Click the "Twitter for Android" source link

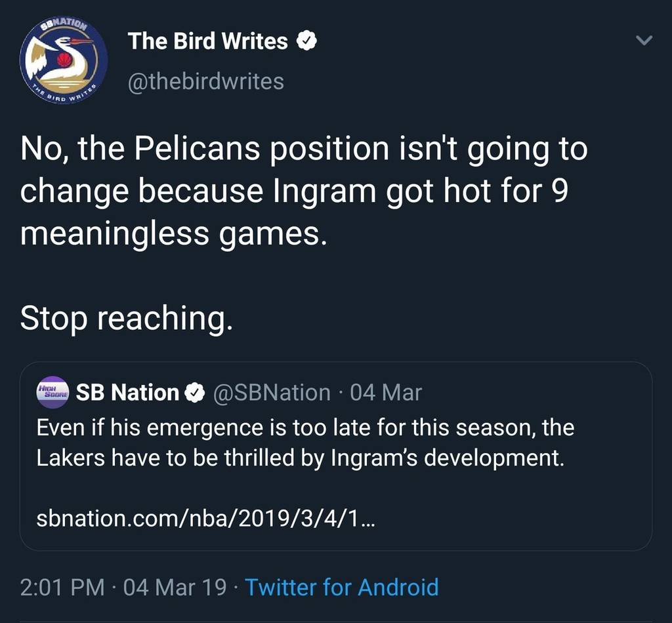(341, 586)
